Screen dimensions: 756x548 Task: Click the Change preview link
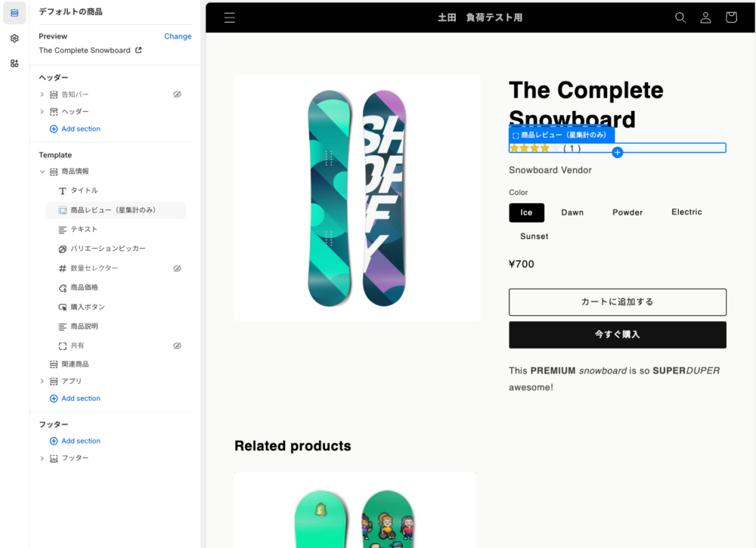click(x=178, y=36)
